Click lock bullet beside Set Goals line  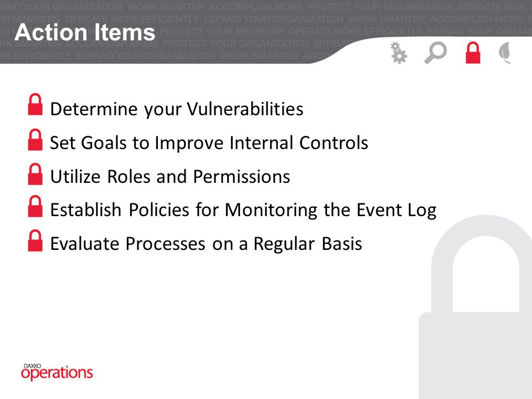tap(35, 140)
